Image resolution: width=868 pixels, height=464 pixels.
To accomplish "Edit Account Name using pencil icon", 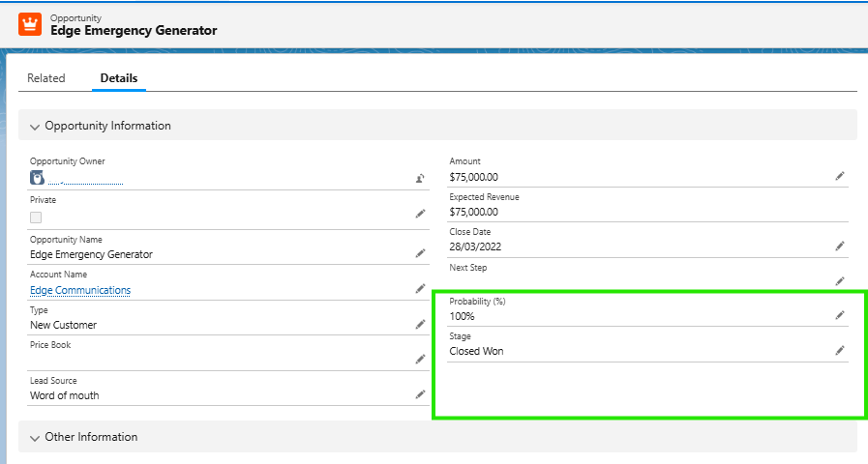I will (x=420, y=288).
